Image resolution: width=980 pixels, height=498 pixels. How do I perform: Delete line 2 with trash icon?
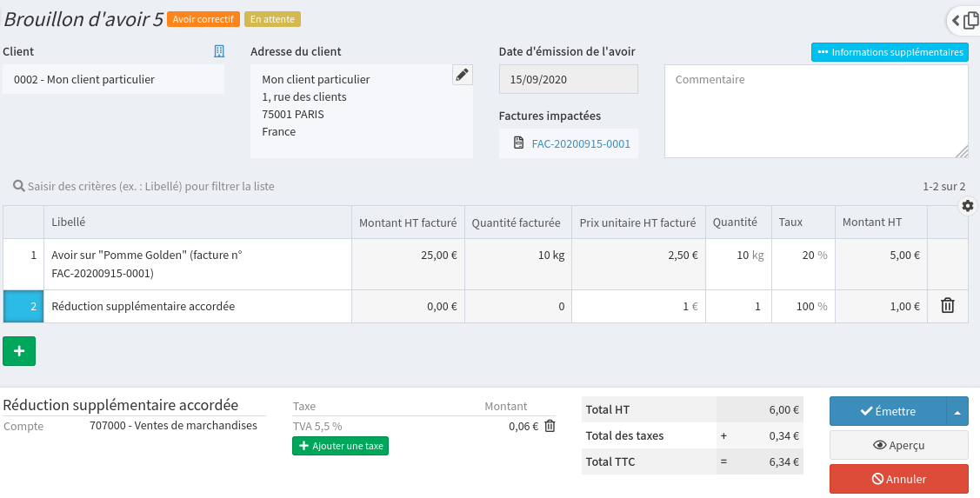pyautogui.click(x=948, y=306)
